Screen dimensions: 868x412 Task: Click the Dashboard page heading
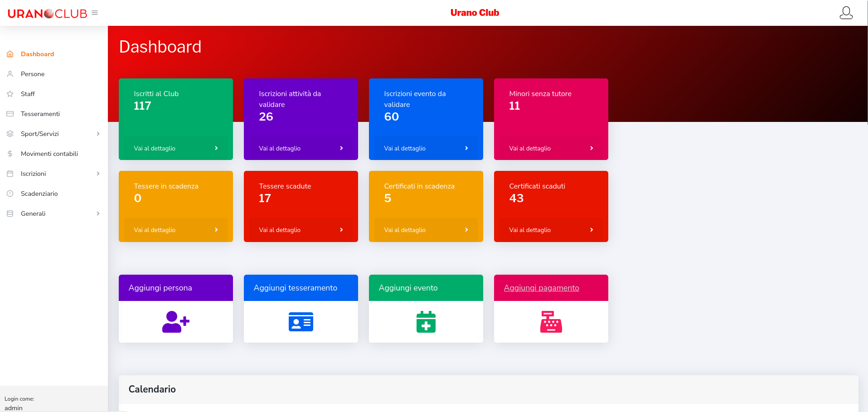coord(160,47)
